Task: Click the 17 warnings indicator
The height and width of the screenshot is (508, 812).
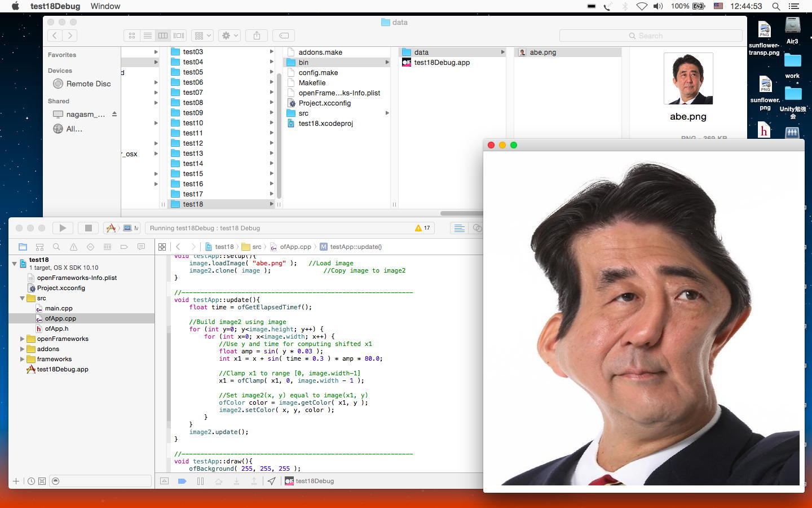Action: (422, 228)
